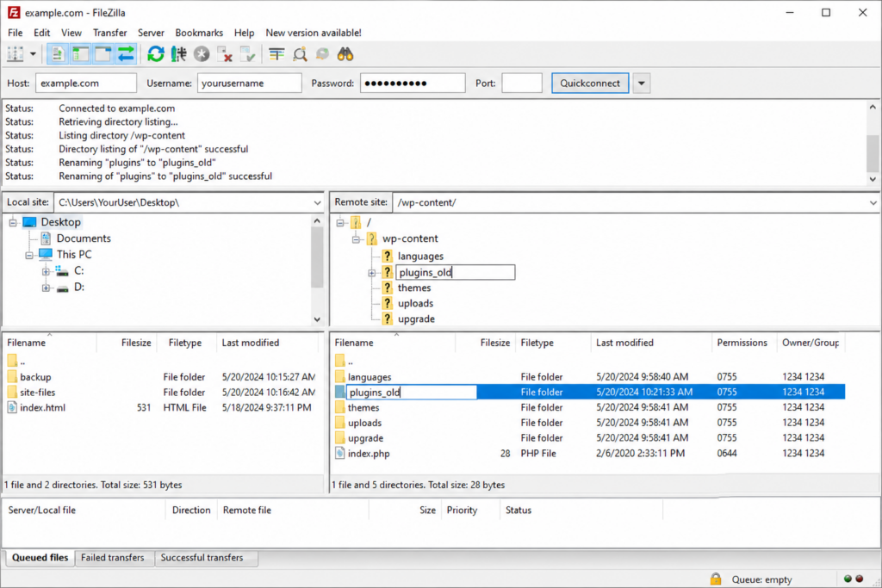Select languages in the remote tree

coord(420,257)
